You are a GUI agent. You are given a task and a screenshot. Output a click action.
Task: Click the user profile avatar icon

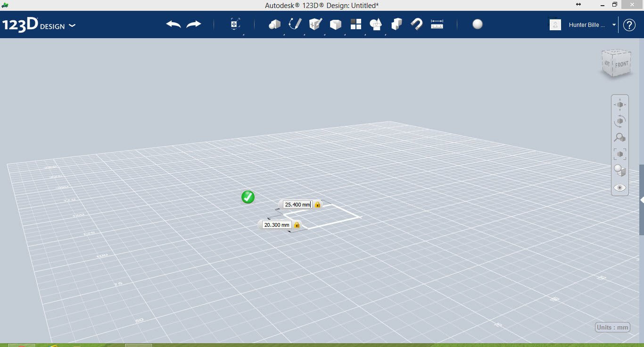555,25
